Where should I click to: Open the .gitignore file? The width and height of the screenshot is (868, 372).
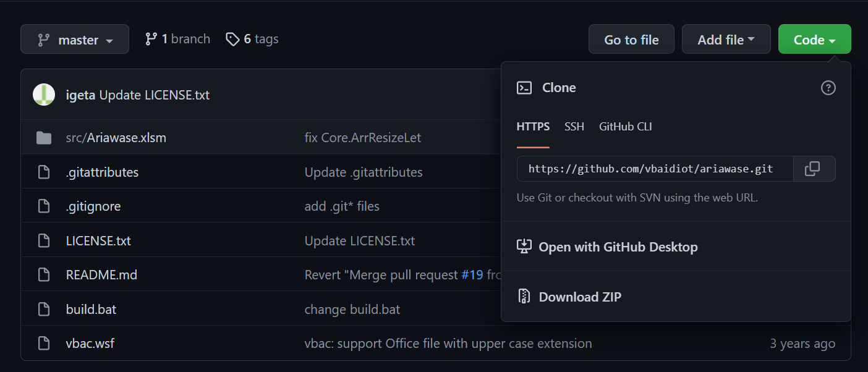pos(93,206)
